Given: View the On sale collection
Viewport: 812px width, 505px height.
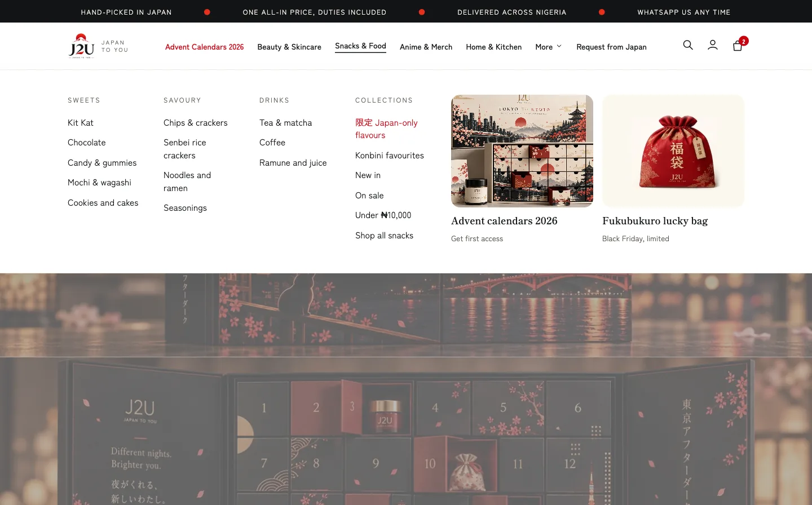Looking at the screenshot, I should (x=369, y=196).
